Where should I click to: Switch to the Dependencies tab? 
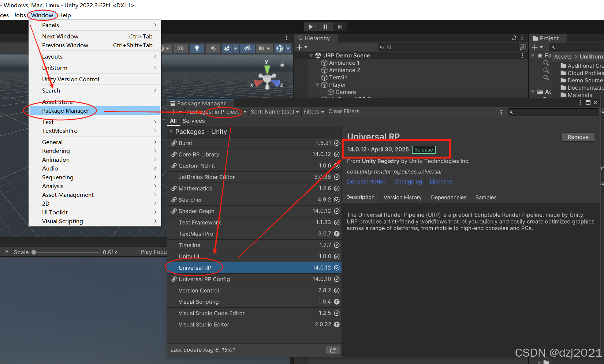448,198
